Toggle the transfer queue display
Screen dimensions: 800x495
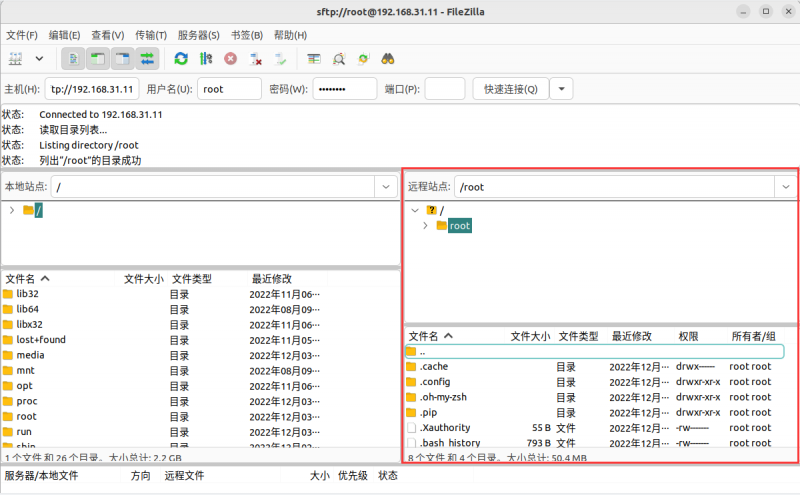pos(147,59)
